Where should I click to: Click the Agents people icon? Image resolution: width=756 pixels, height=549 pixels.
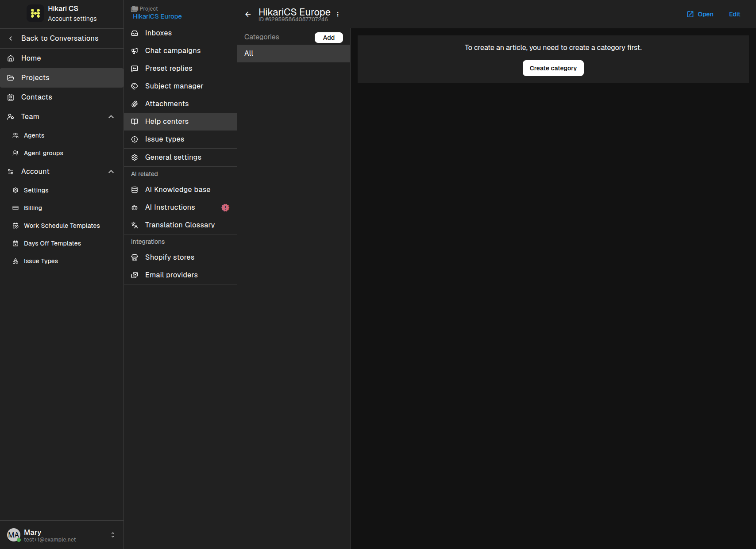click(15, 135)
